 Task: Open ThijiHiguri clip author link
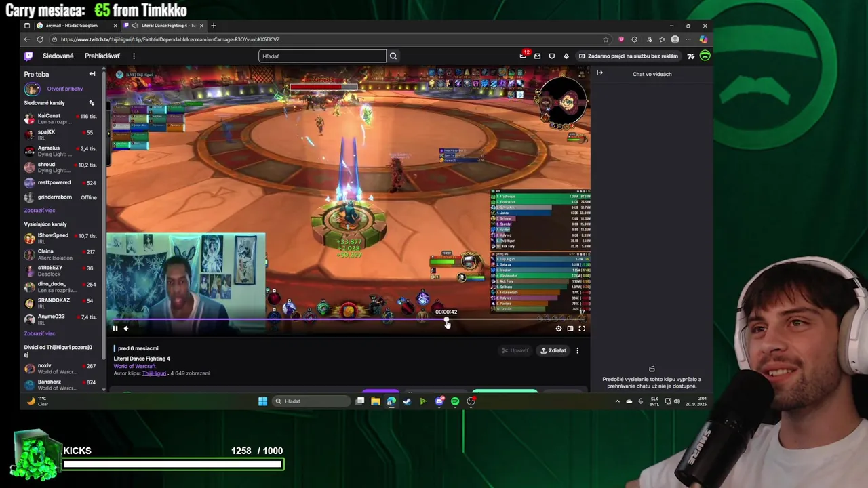coord(154,373)
